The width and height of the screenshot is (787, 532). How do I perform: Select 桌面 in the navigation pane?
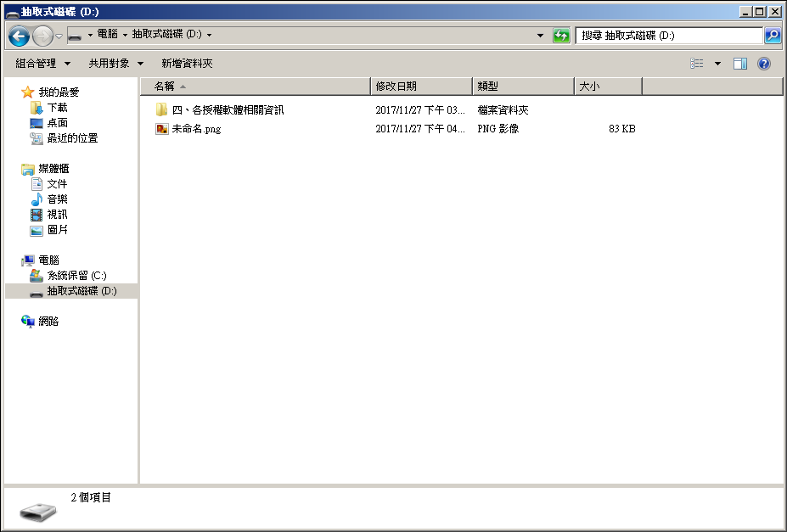point(57,123)
